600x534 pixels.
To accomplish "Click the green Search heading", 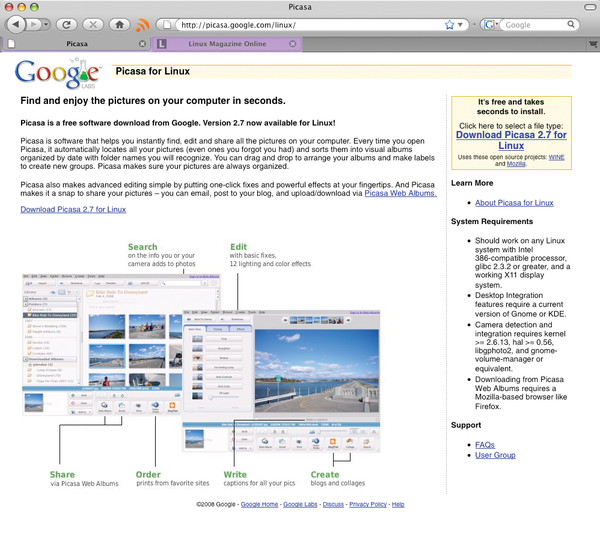I will pos(142,247).
